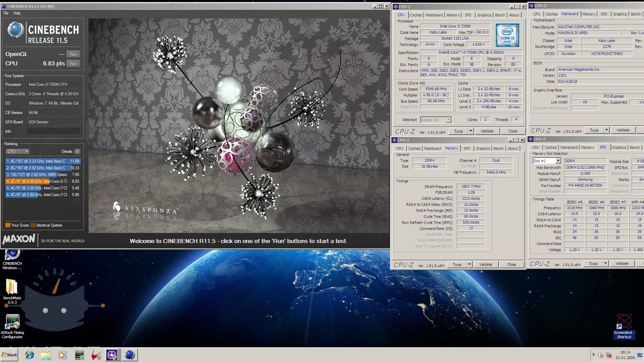This screenshot has height=362, width=644.
Task: Click the MAXON logo in the Cinebench footer
Action: pyautogui.click(x=19, y=239)
